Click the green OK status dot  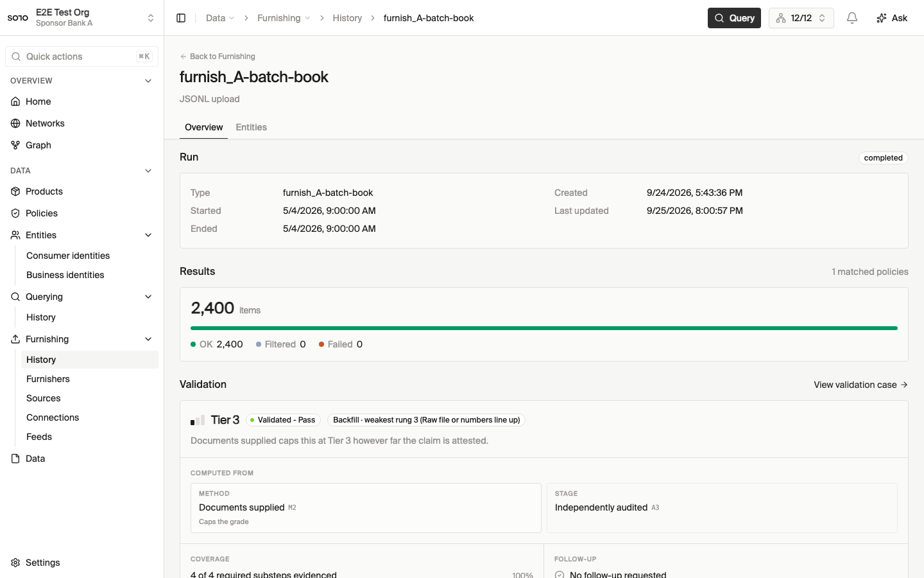coord(193,344)
